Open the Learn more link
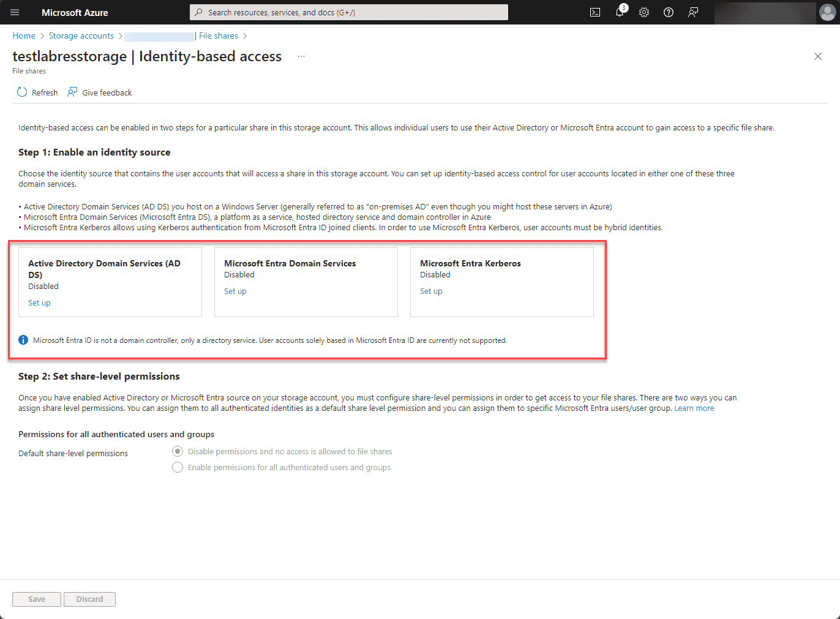 [694, 408]
